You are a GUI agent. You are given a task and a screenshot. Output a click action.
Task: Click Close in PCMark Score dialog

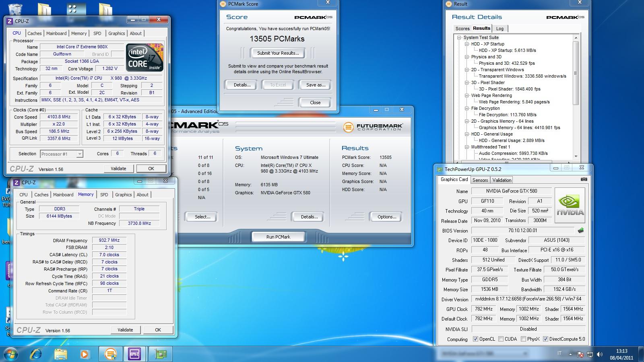click(x=315, y=103)
